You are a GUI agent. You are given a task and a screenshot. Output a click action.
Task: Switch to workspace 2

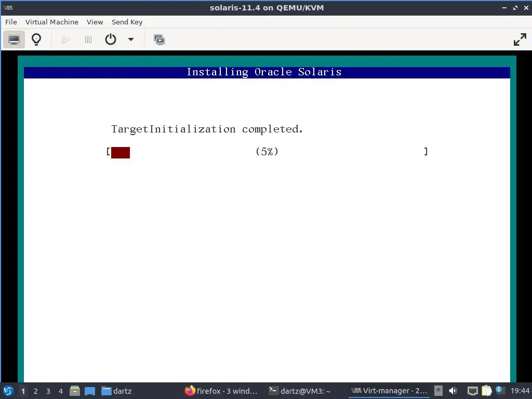pos(36,391)
